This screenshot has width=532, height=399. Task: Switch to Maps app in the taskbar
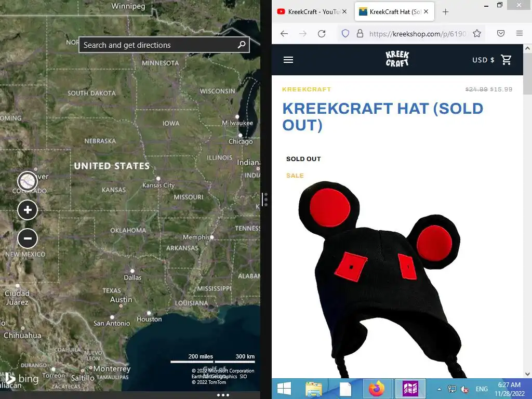click(410, 389)
